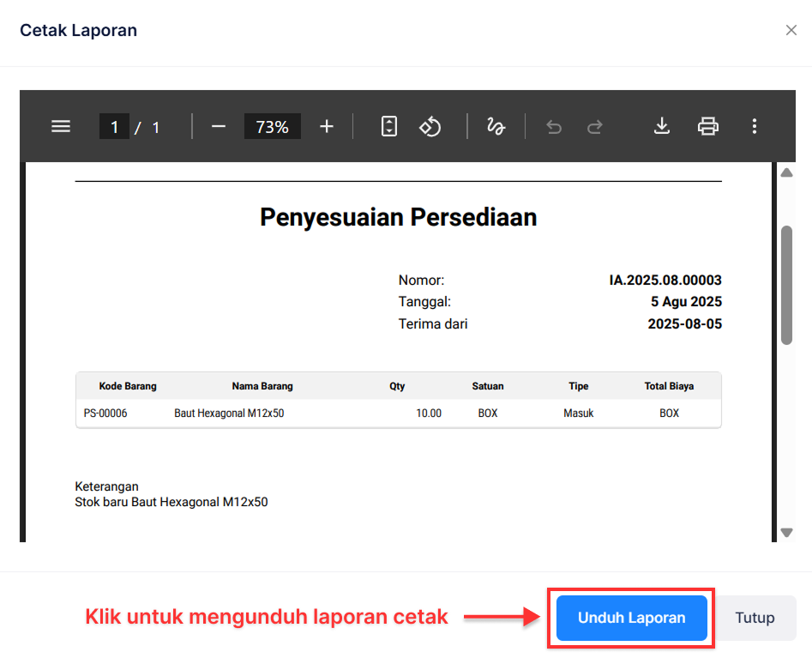Click the redo arrow in the toolbar

click(x=594, y=126)
